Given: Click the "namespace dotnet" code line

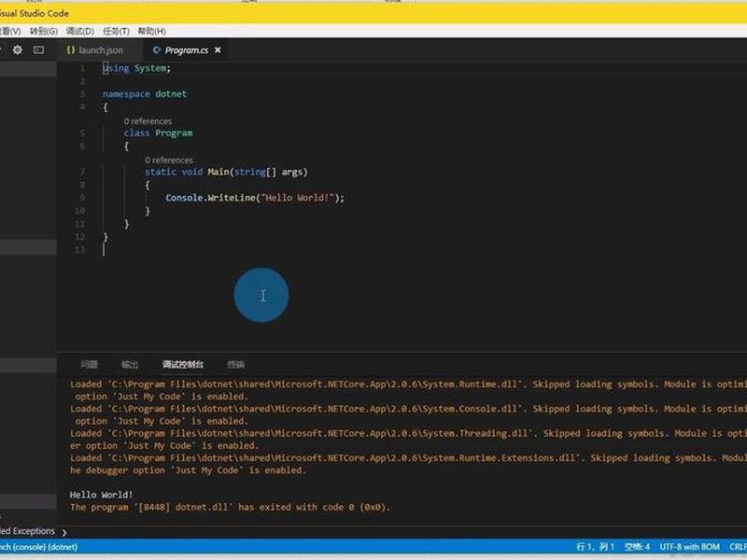Looking at the screenshot, I should coord(145,94).
